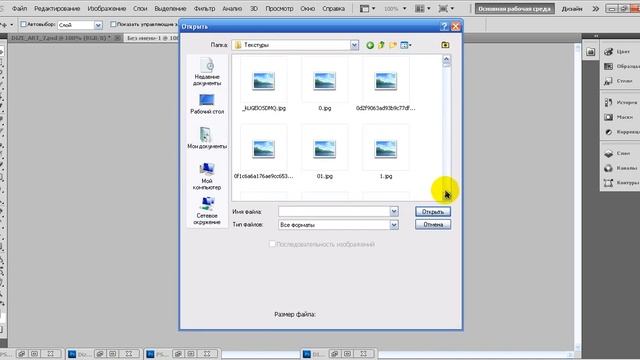Click the Открыть button
This screenshot has width=640, height=360.
[x=433, y=212]
